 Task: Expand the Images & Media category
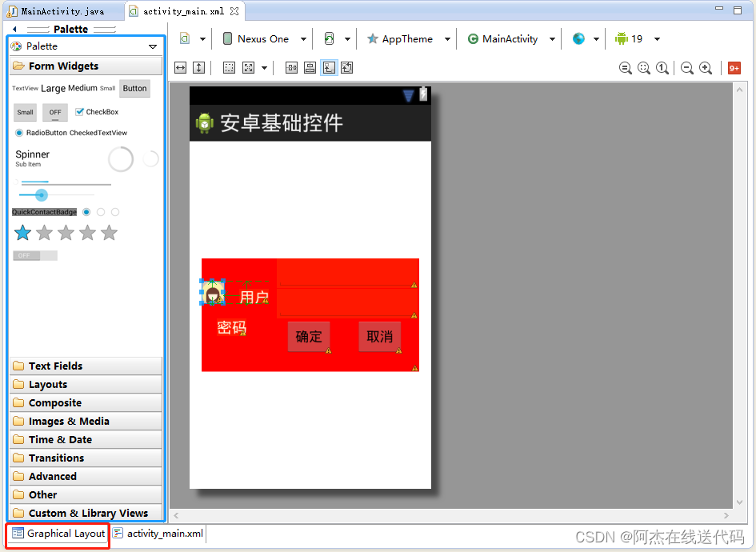point(86,421)
